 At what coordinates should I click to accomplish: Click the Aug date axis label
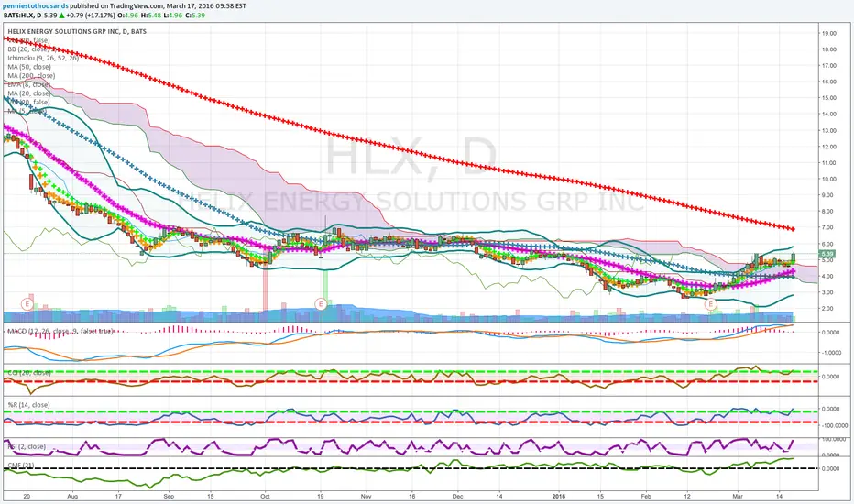pyautogui.click(x=71, y=497)
